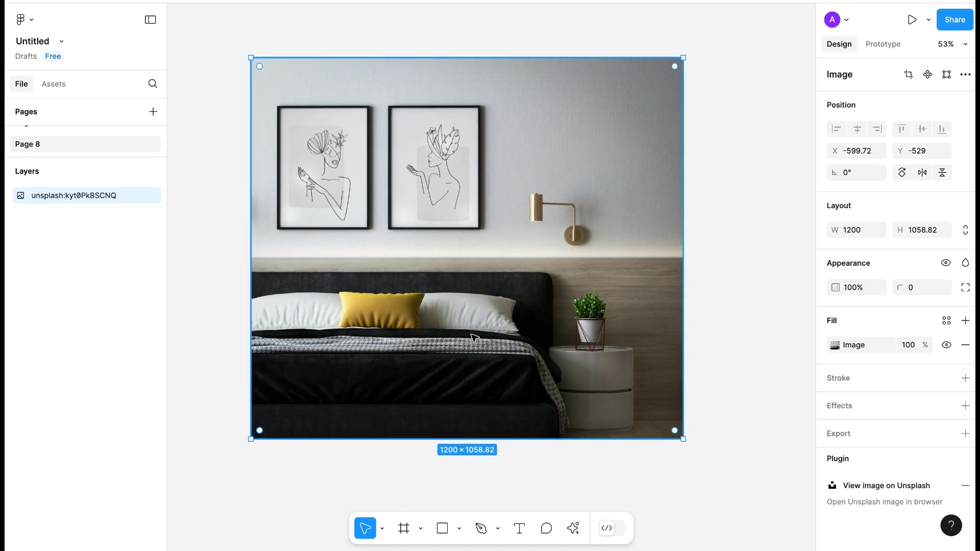Align selection to the right
The image size is (980, 551).
(x=877, y=129)
